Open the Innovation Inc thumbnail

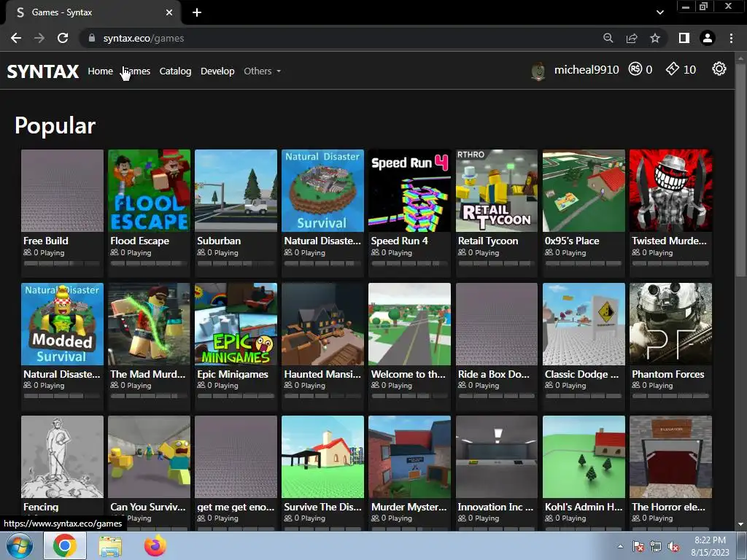click(496, 456)
